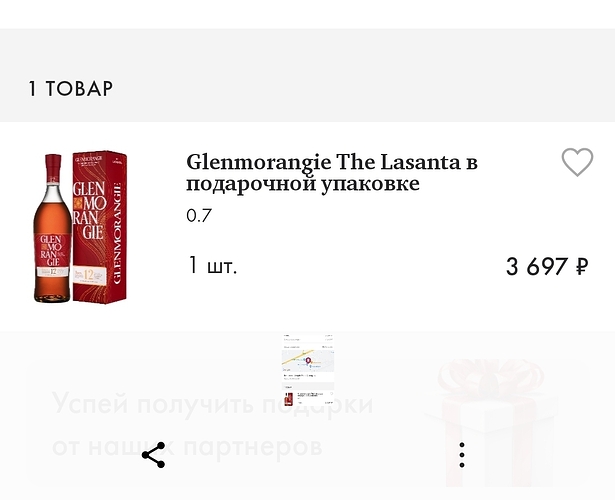Tap the "12" label on the bottle
Viewport: 615px width, 500px height.
pos(53,271)
